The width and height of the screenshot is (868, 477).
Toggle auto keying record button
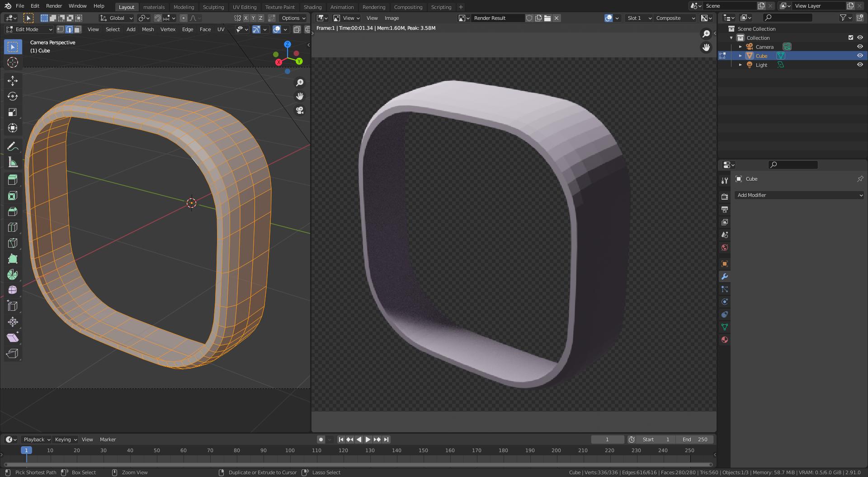tap(321, 440)
